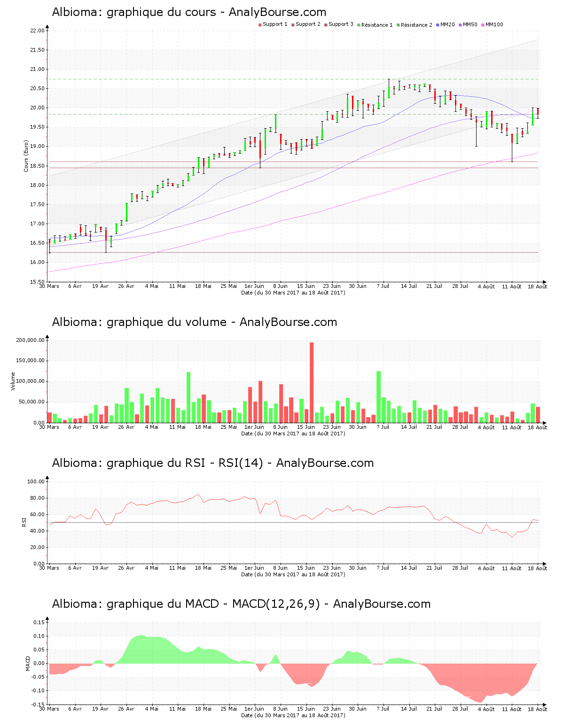564x728 pixels.
Task: Click '23 Juin' date on volume chart
Action: tap(332, 427)
